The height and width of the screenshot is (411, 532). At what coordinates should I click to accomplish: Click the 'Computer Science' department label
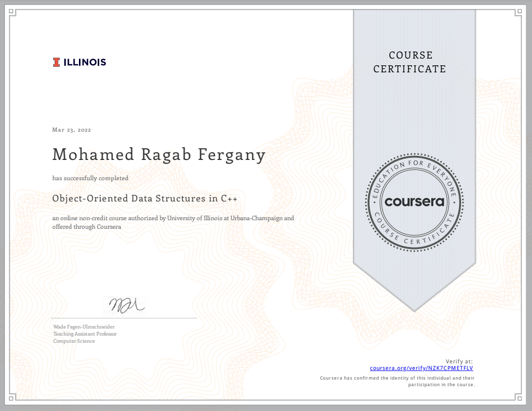coord(73,341)
